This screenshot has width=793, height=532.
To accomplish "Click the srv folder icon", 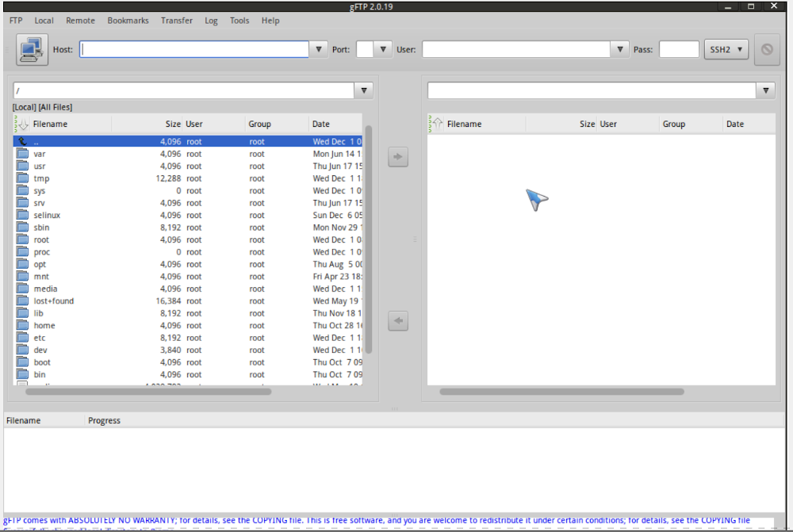I will pos(22,203).
